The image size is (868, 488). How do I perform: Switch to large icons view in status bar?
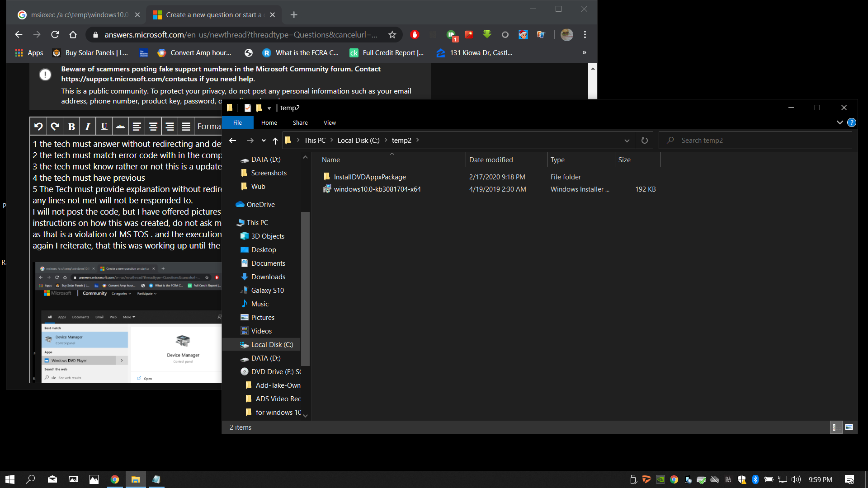(x=849, y=427)
